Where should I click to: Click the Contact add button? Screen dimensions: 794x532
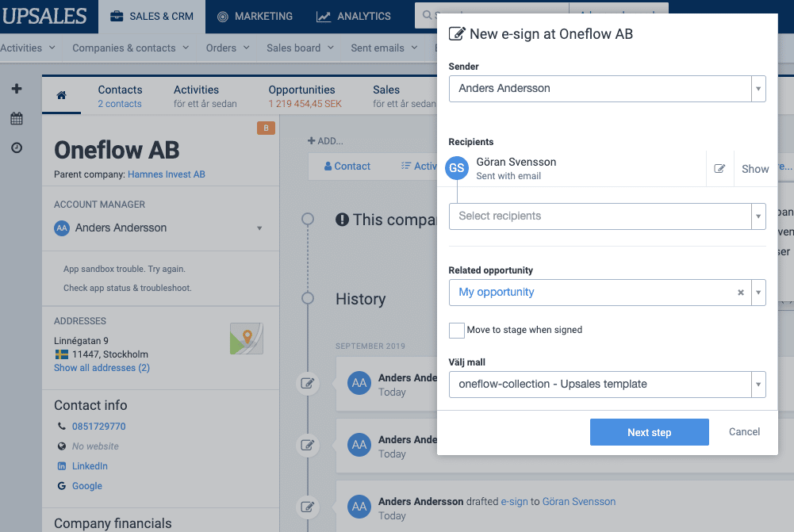pos(347,166)
